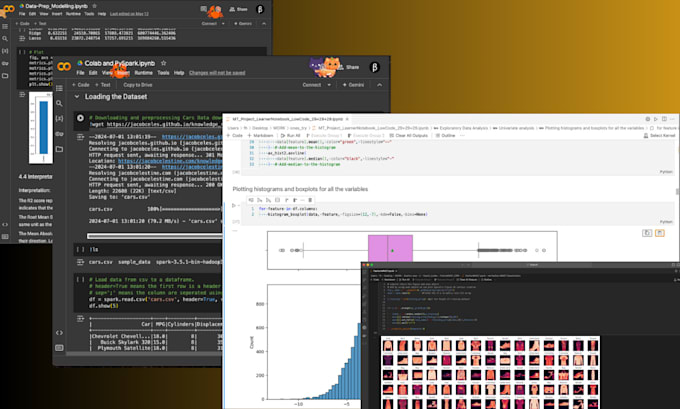Open account avatar in Data-Prep_Modelling window
The height and width of the screenshot is (409, 680).
(260, 9)
